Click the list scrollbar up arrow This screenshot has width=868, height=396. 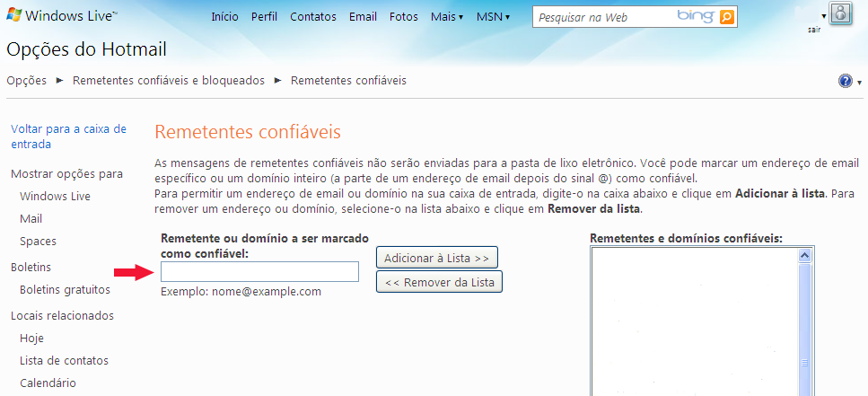805,255
